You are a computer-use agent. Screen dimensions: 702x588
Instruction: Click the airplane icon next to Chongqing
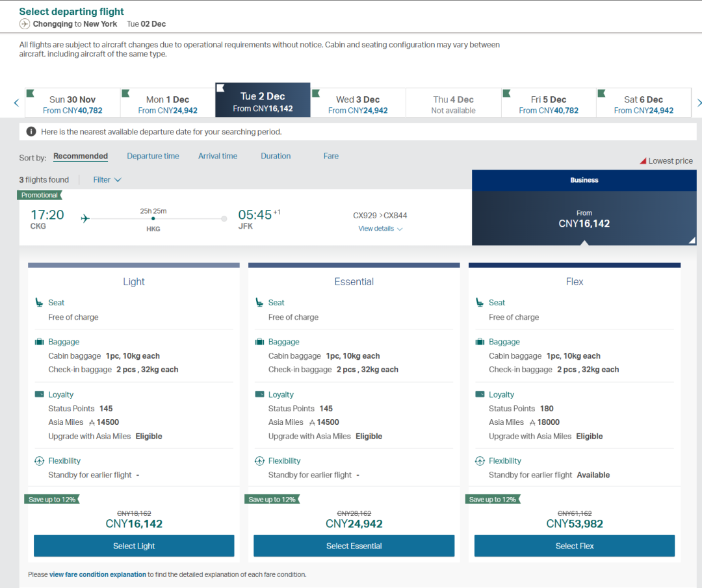(x=25, y=24)
